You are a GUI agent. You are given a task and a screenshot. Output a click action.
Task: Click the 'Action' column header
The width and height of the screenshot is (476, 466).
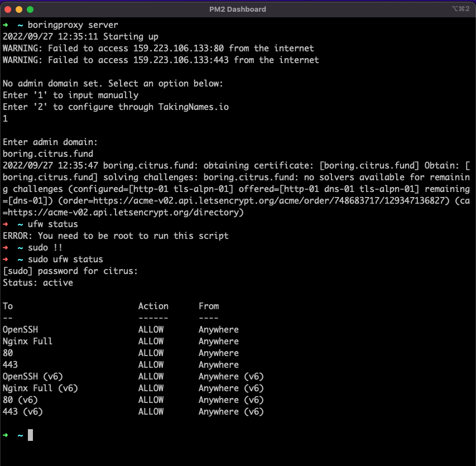[x=153, y=306]
